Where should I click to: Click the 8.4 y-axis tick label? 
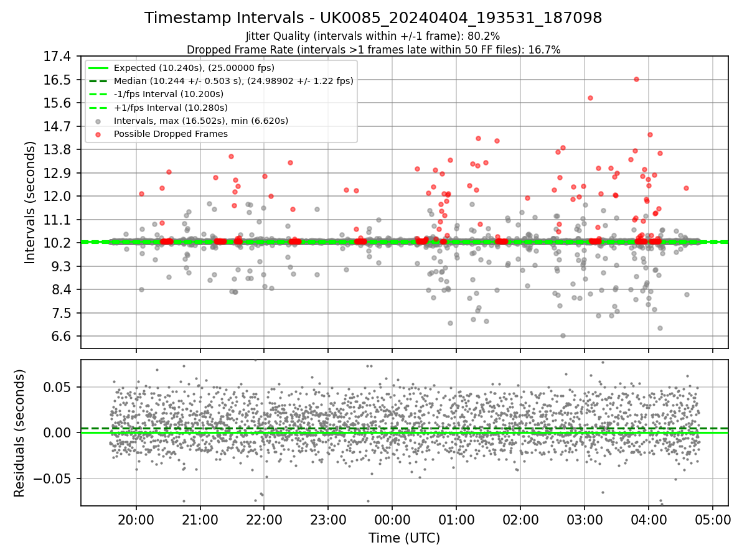click(x=62, y=290)
